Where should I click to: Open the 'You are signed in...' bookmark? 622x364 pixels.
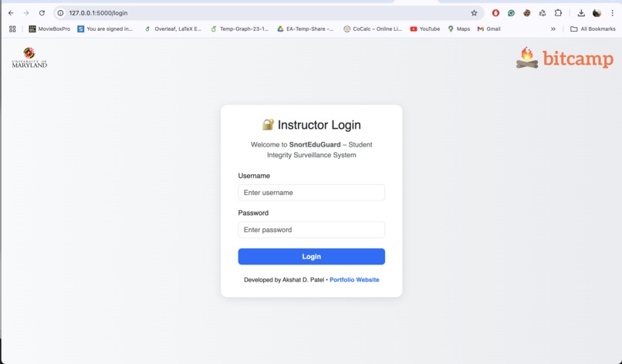tap(105, 29)
